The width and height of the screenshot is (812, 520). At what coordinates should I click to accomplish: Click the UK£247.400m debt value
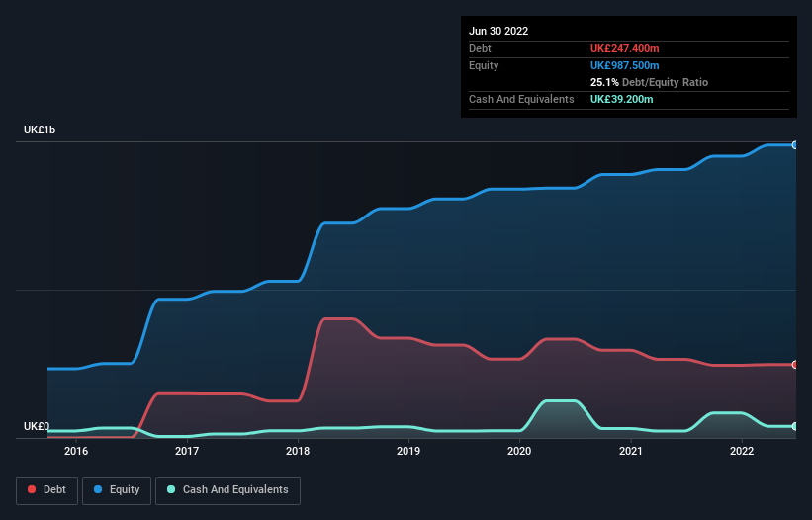point(624,48)
